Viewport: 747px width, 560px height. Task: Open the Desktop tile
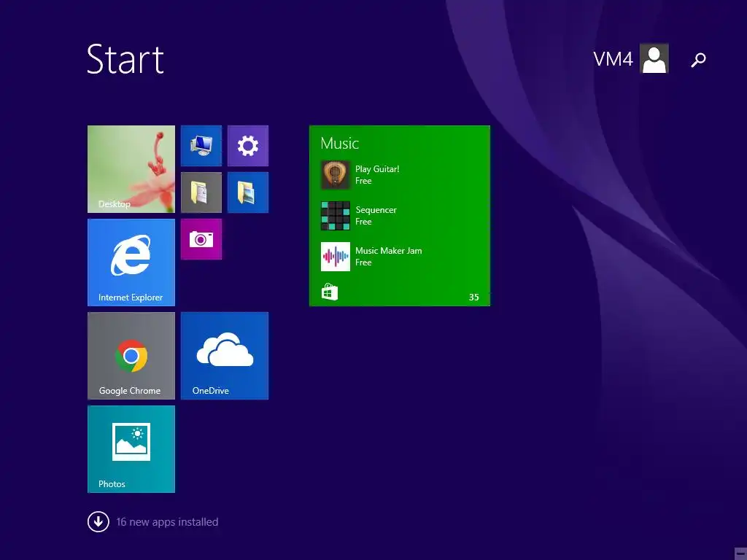(131, 169)
